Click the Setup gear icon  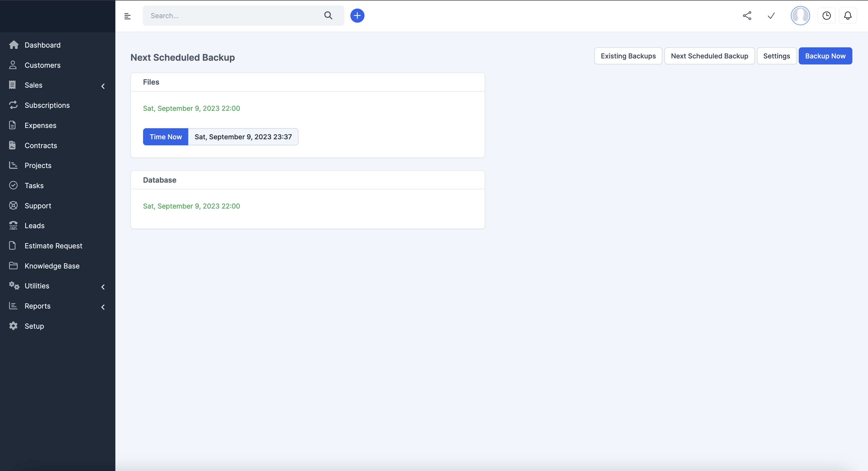coord(13,326)
